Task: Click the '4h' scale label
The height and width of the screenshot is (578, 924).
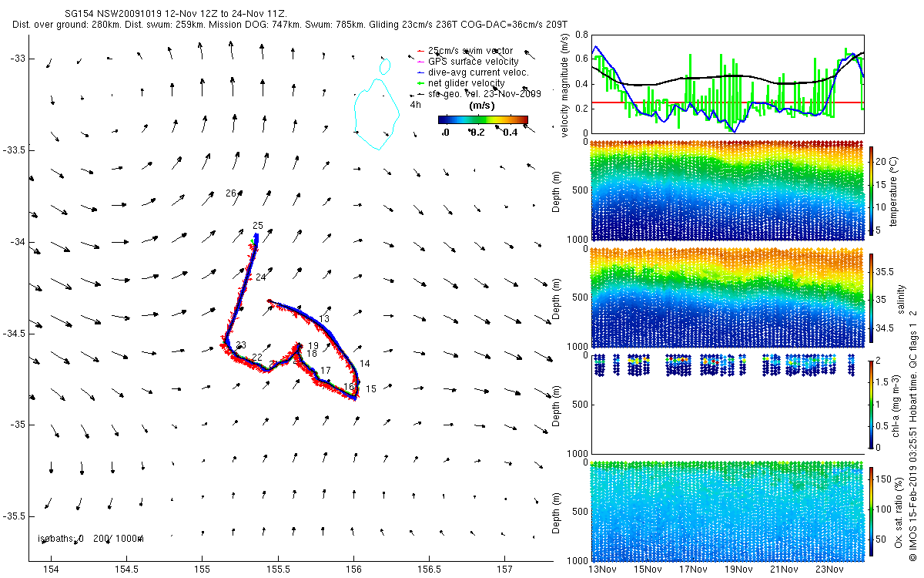Action: pyautogui.click(x=416, y=104)
